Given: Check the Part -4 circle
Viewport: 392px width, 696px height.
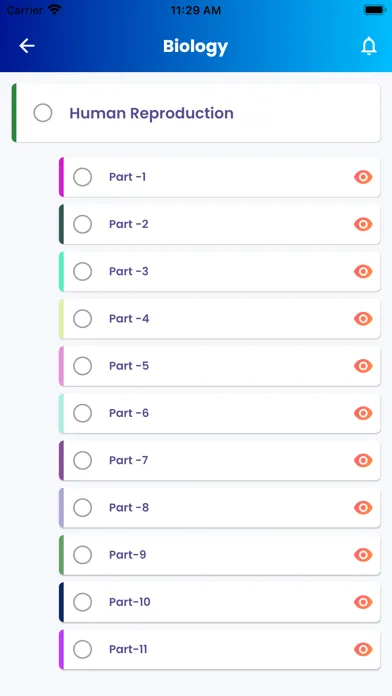Looking at the screenshot, I should (83, 319).
